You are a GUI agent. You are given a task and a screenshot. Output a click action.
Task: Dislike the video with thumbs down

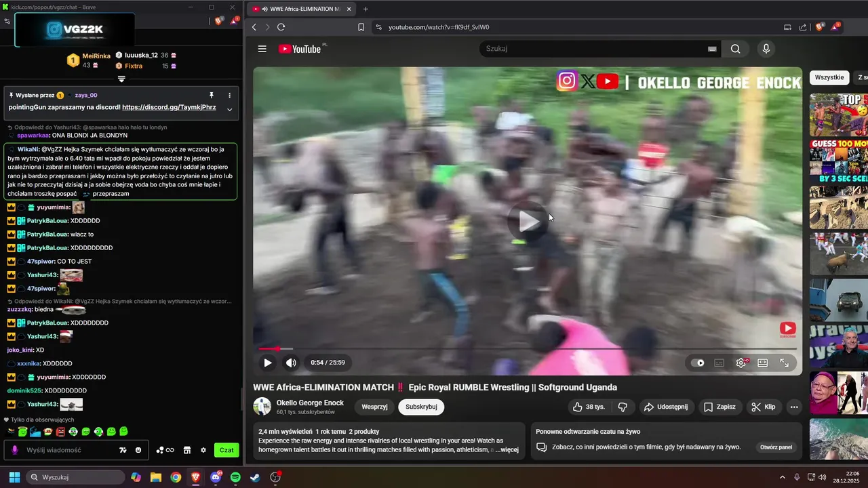pos(623,407)
